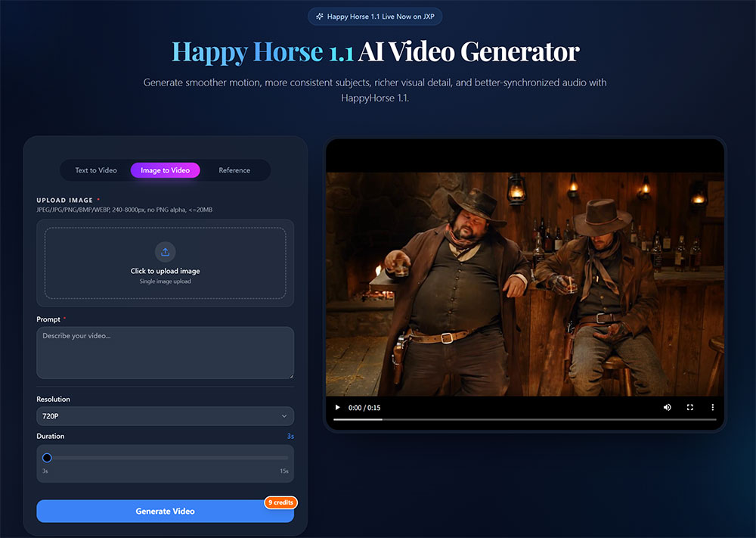Click the 0:00 / 0:15 time display

click(364, 408)
